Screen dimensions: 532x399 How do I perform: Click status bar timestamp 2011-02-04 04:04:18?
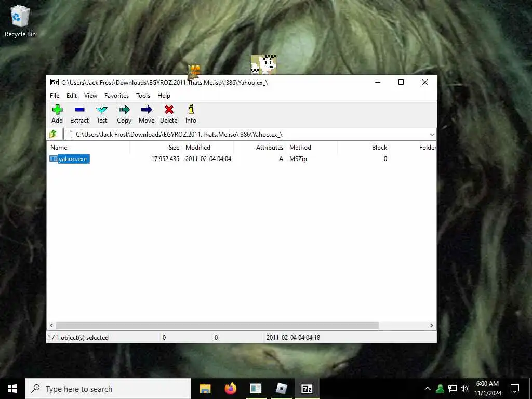[x=293, y=338]
